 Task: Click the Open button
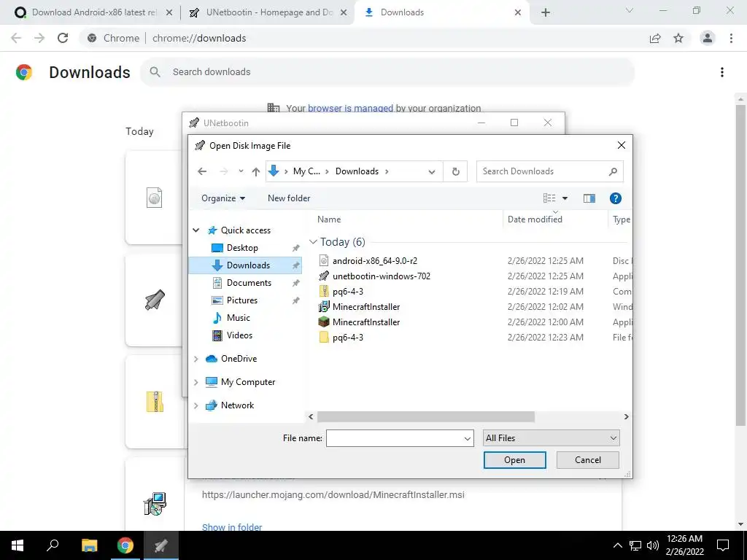click(x=514, y=460)
